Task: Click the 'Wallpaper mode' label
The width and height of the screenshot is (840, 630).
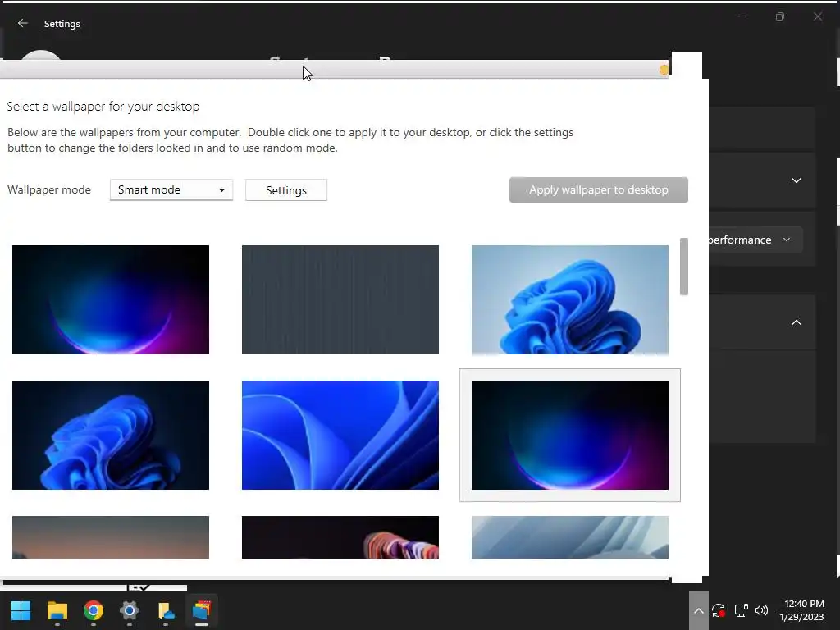Action: [x=49, y=189]
